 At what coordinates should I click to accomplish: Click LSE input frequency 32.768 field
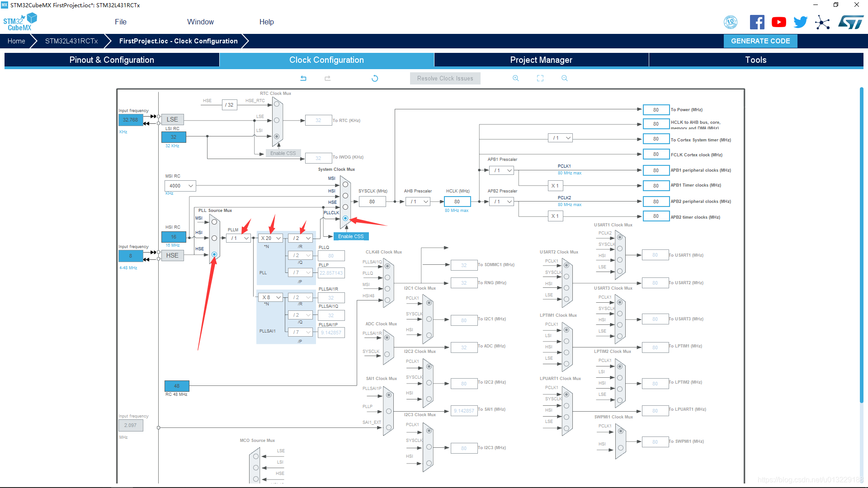tap(131, 120)
